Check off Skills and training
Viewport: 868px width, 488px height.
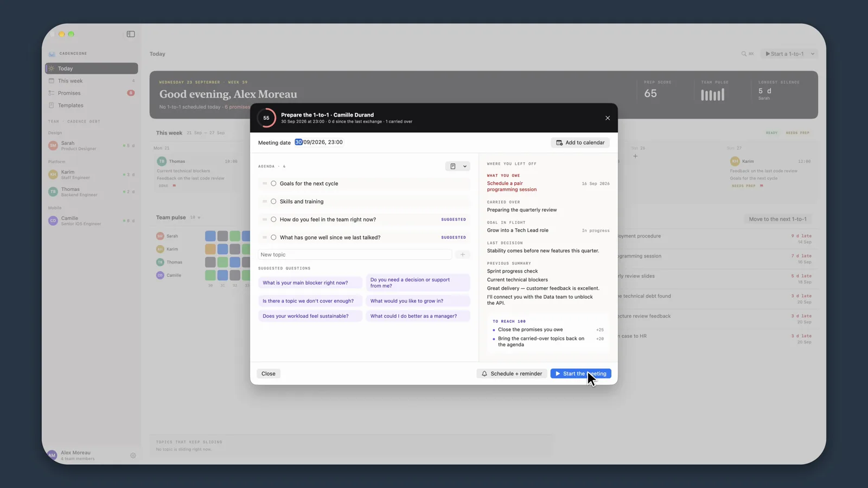click(x=273, y=201)
